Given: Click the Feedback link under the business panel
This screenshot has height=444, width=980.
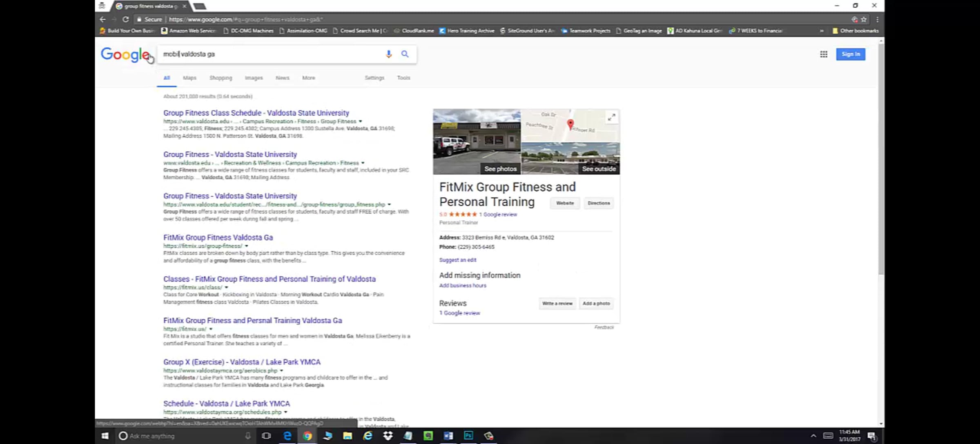Looking at the screenshot, I should tap(604, 327).
